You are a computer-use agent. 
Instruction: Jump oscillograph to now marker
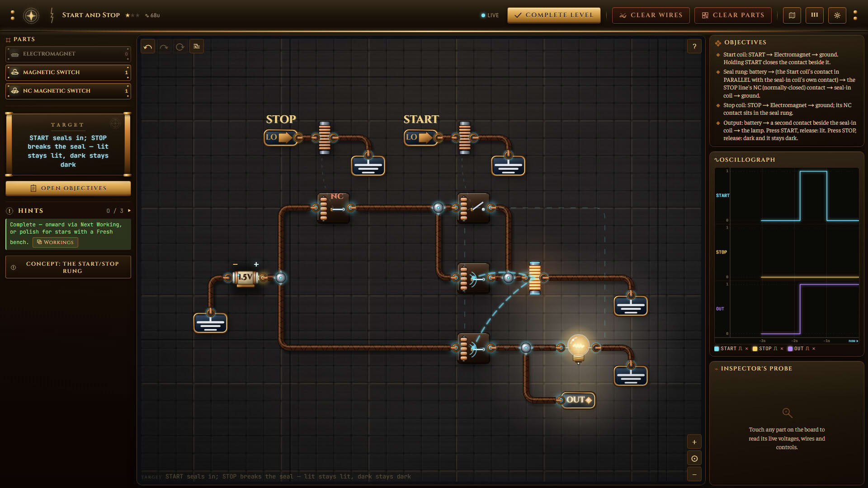pyautogui.click(x=853, y=341)
